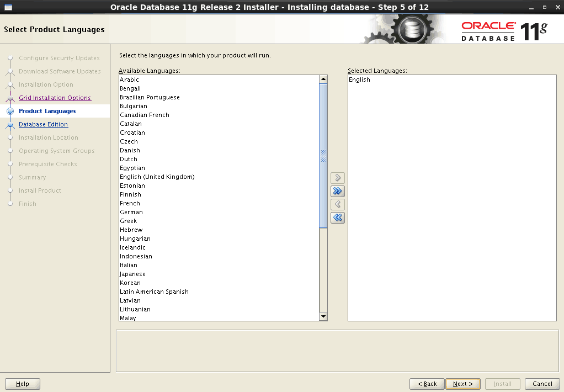
Task: Select Dutch language
Action: [x=219, y=159]
